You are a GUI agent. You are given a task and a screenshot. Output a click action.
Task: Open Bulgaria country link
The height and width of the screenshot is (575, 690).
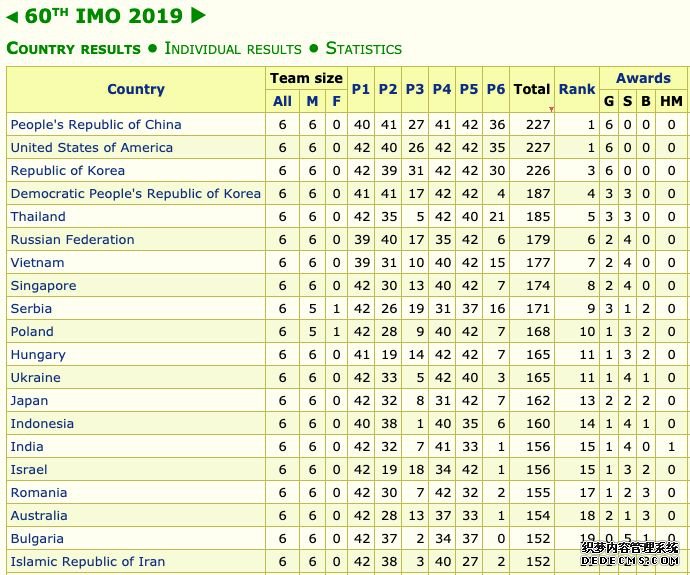click(x=37, y=539)
